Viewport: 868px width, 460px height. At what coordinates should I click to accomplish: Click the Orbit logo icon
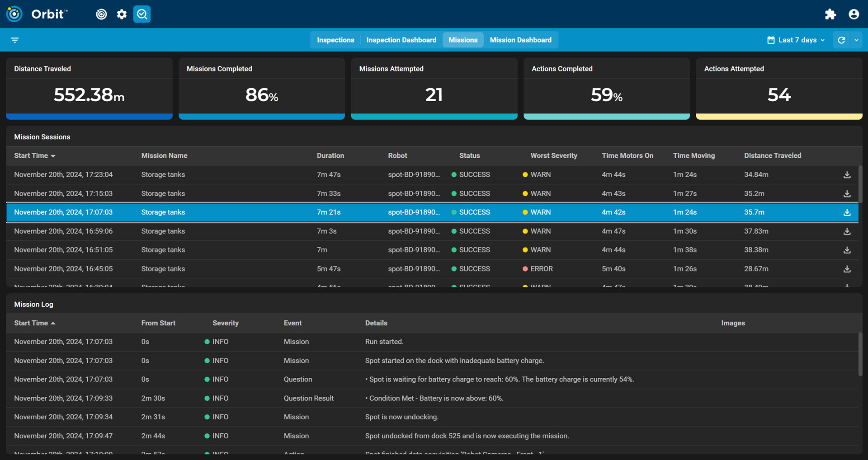[14, 14]
